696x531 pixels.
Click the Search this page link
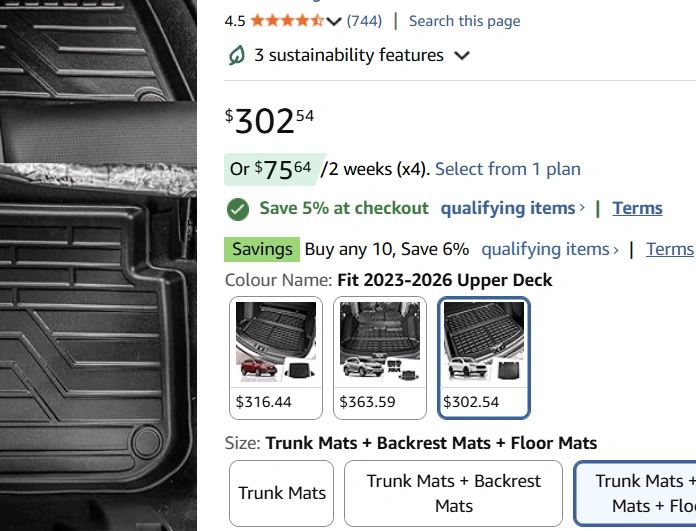tap(464, 21)
